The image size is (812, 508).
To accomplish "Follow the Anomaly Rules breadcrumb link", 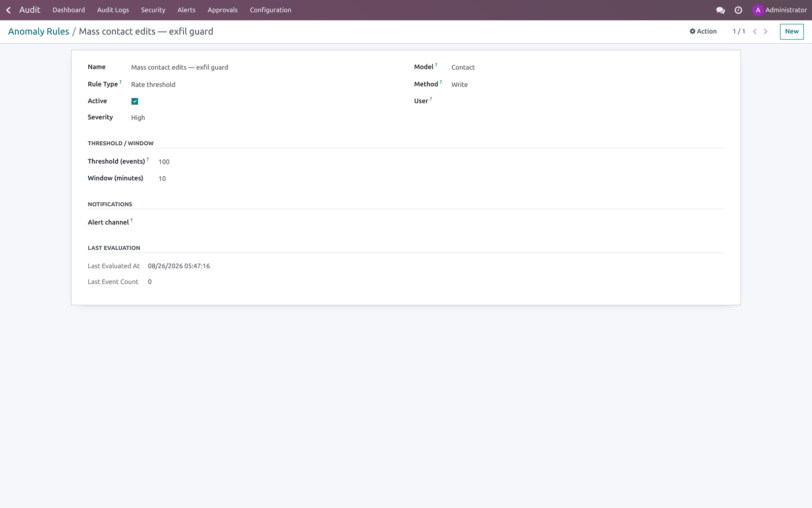I will (x=39, y=31).
